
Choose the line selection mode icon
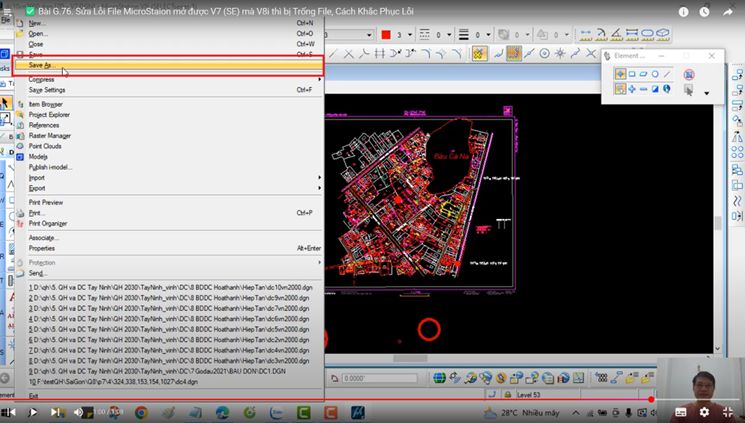tap(668, 74)
